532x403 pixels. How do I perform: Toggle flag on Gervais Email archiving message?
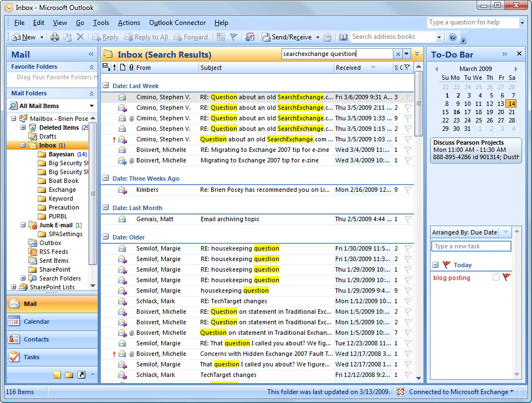point(408,220)
